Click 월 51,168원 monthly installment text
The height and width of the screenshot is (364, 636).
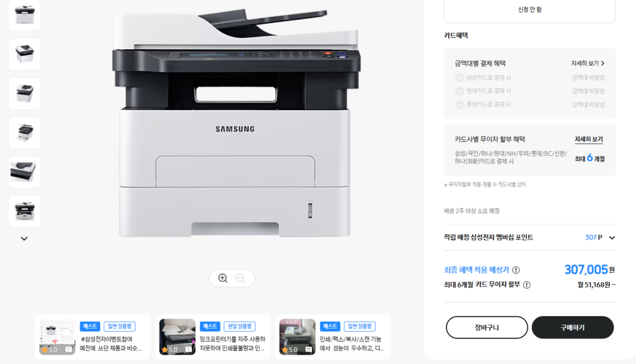[x=596, y=285]
